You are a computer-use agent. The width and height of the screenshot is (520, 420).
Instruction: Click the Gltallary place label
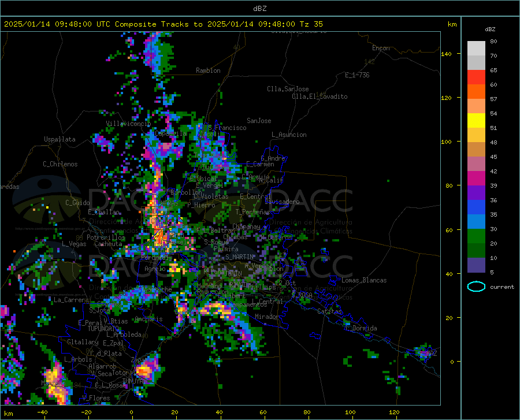click(x=83, y=342)
